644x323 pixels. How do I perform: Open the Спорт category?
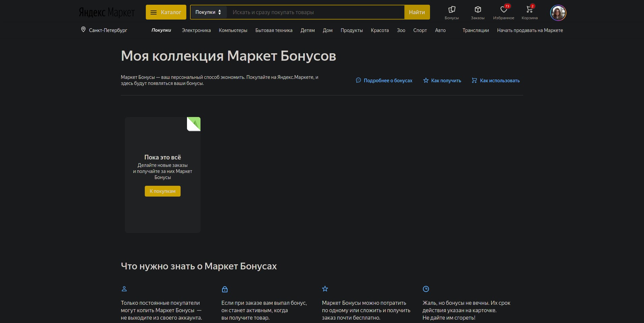[420, 30]
